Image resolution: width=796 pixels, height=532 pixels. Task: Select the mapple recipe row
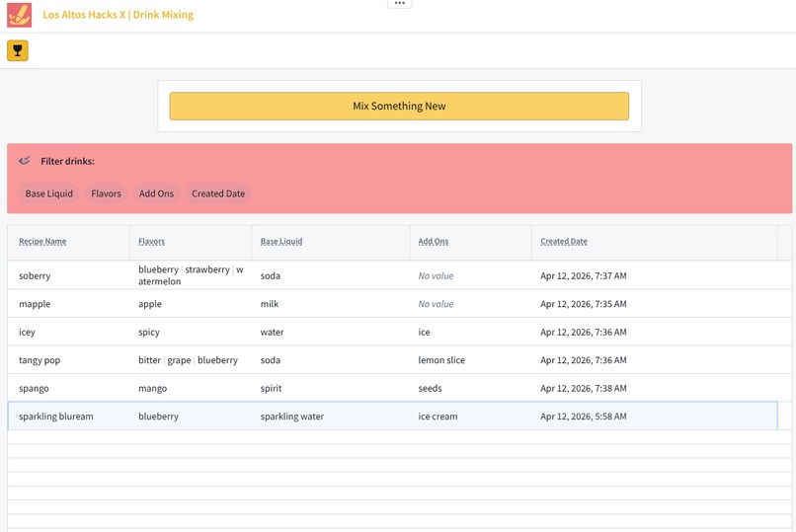[x=392, y=304]
